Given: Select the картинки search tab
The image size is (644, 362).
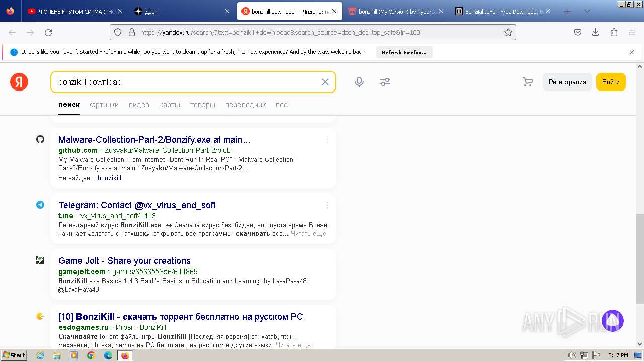Looking at the screenshot, I should (103, 105).
